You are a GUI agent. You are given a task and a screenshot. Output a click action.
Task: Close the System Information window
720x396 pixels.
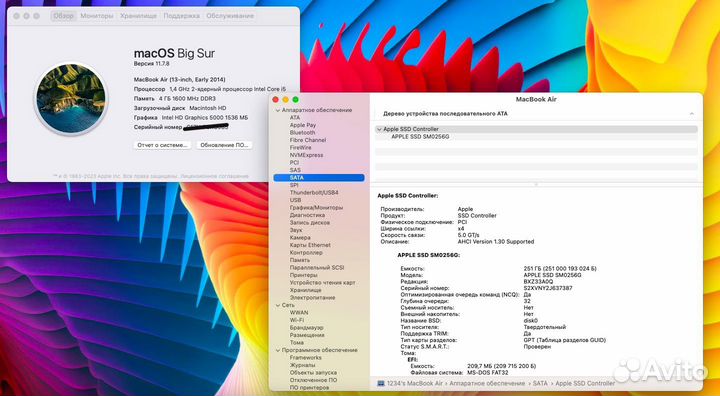point(276,99)
